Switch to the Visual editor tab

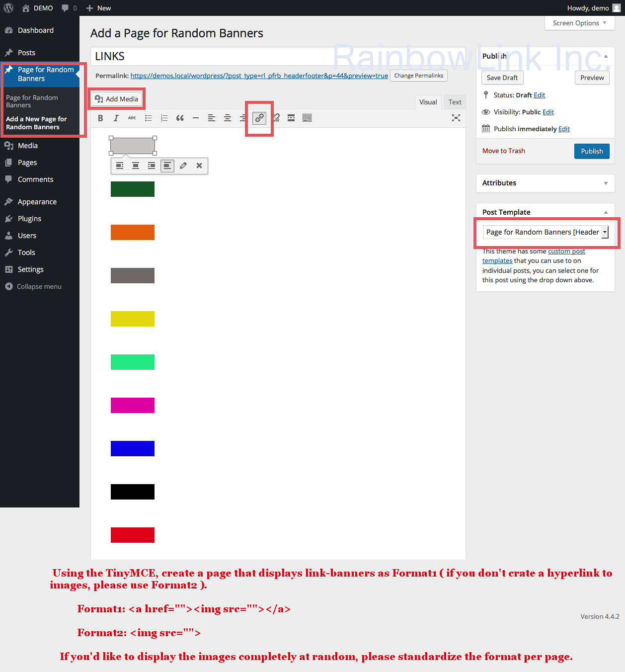pyautogui.click(x=428, y=102)
